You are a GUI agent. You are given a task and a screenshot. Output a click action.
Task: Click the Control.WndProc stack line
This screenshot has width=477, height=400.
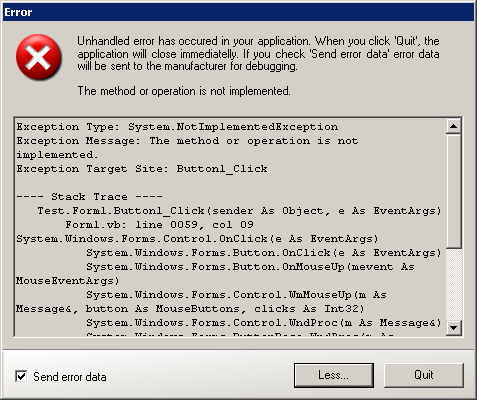pyautogui.click(x=264, y=323)
